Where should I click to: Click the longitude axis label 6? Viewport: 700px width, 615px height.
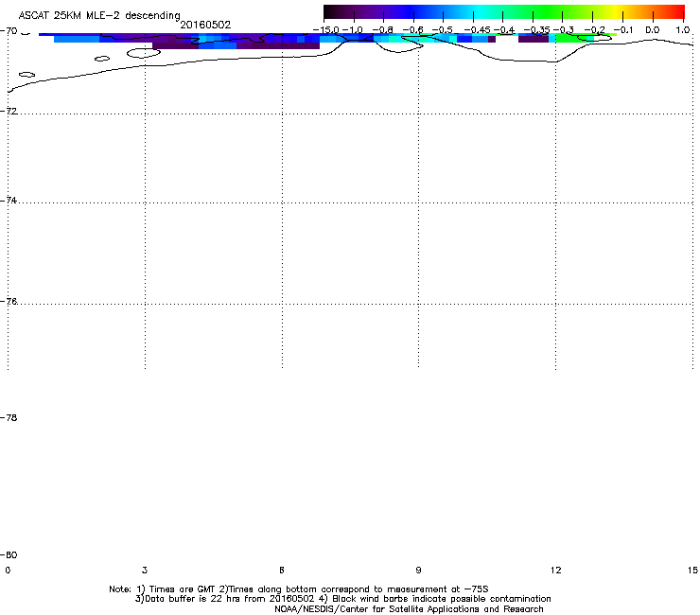(282, 570)
